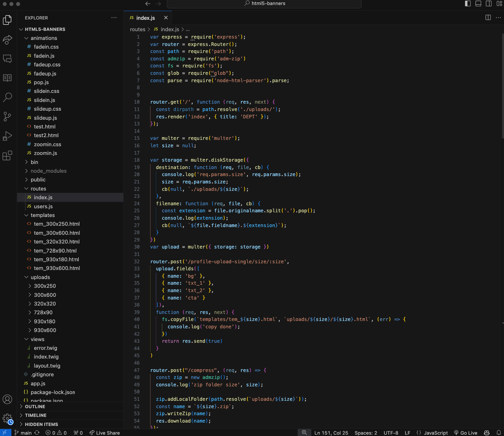Open slidein.css in the animations folder
Screen dimensions: 504x436
pos(70,91)
